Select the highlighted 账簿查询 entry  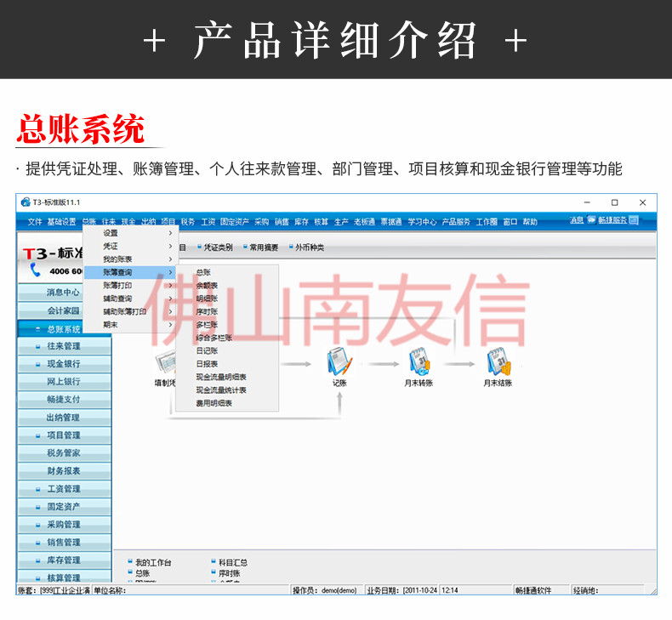(131, 272)
